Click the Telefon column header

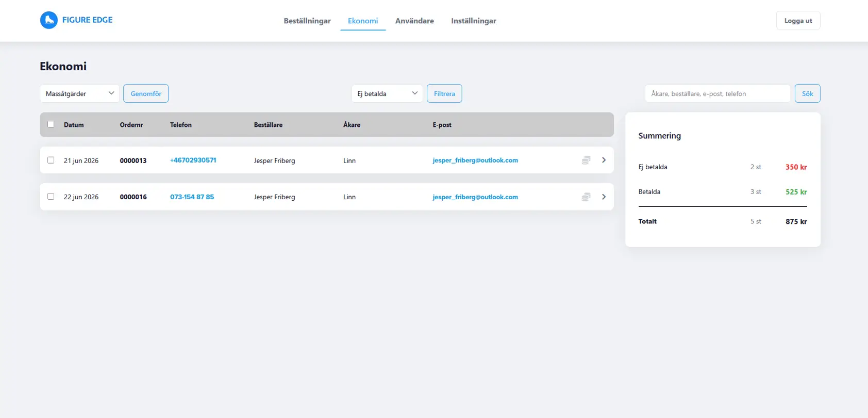pyautogui.click(x=181, y=125)
